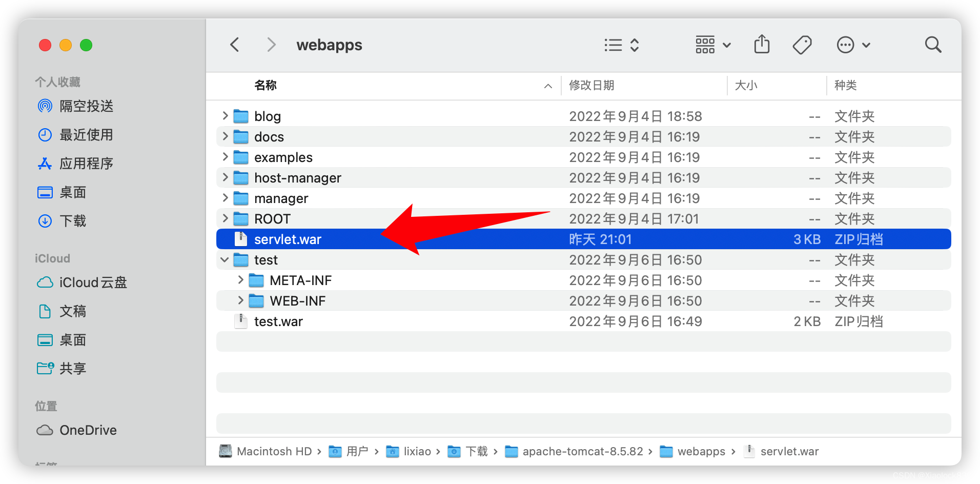Expand the docs folder
This screenshot has width=980, height=484.
(x=225, y=136)
